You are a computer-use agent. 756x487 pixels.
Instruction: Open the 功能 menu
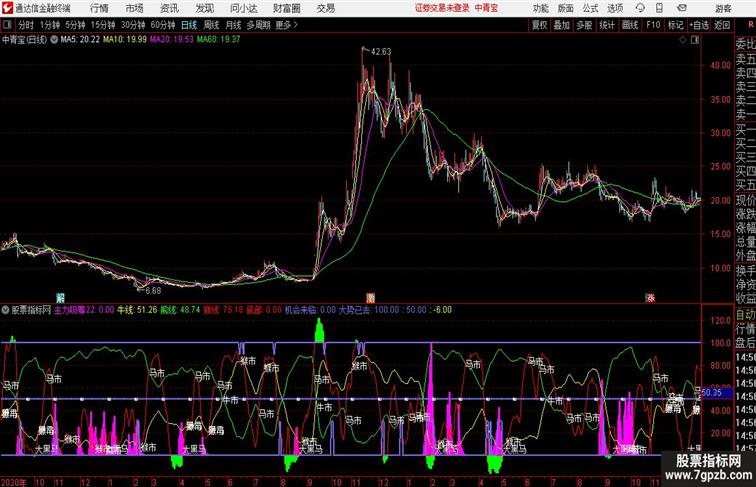540,8
